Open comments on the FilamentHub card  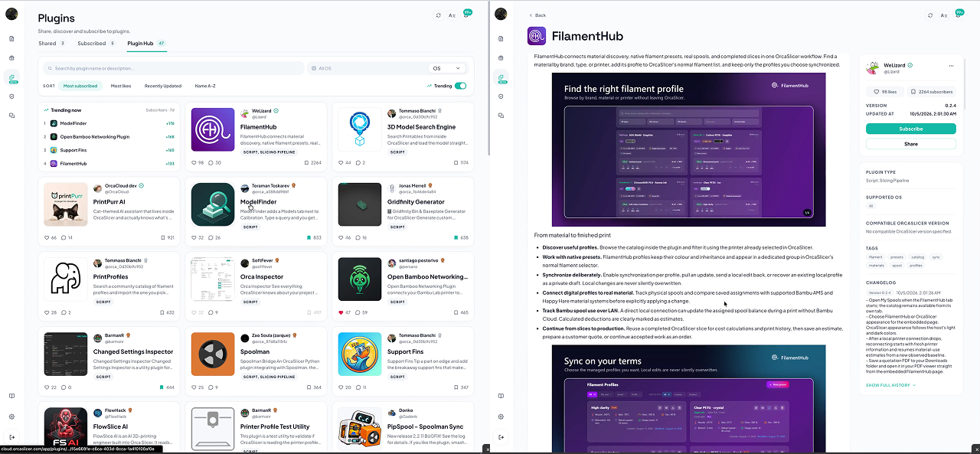(x=211, y=162)
